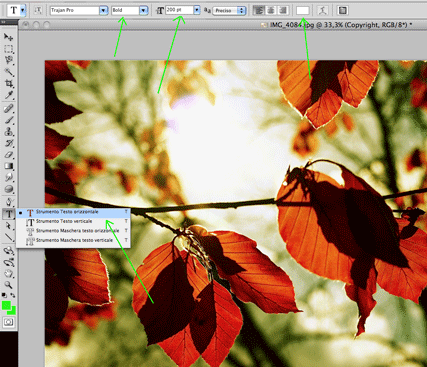
Task: Click the IMG_4084.jpg document title
Action: point(341,25)
